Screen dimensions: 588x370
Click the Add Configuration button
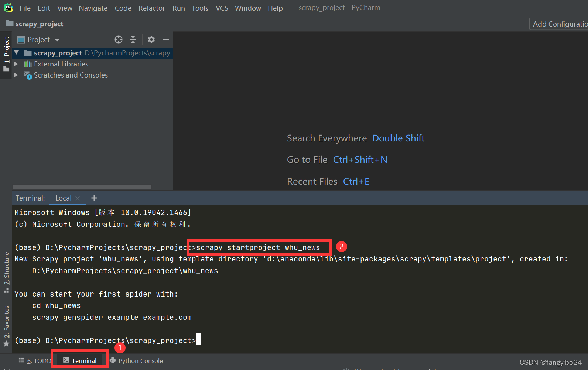click(558, 24)
